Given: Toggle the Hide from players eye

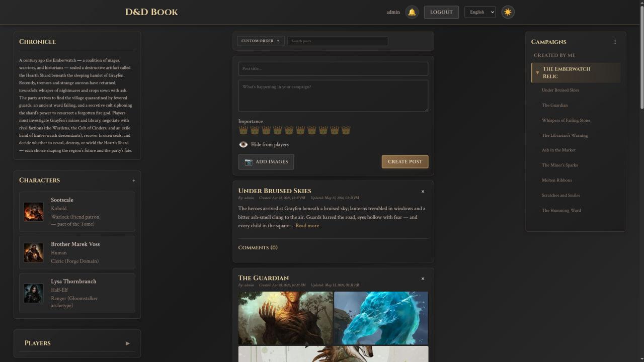Looking at the screenshot, I should click(x=244, y=144).
